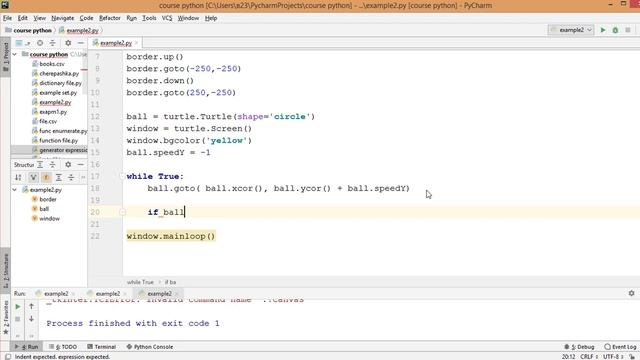Open the Project panel settings gear
The image size is (640, 360).
(x=68, y=43)
